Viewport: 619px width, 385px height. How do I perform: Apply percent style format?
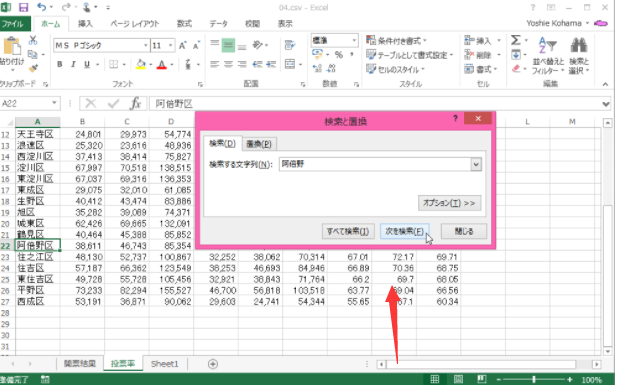coord(339,54)
